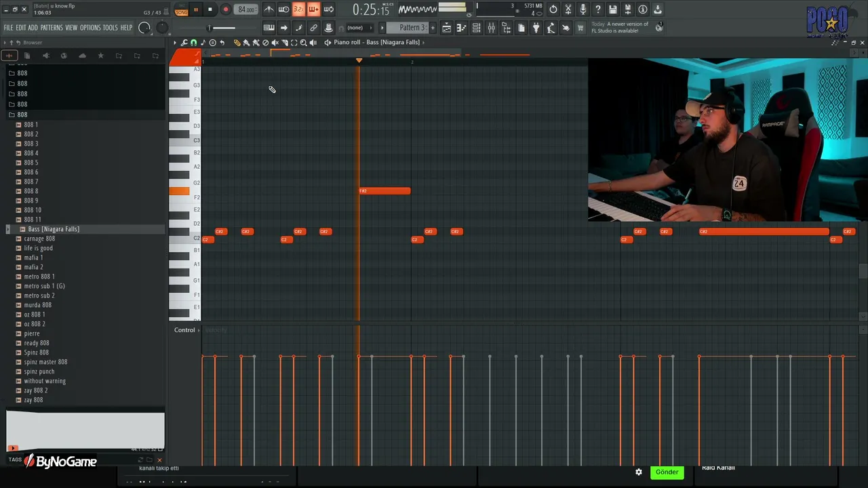This screenshot has width=868, height=488.
Task: Open the tempo tapper icon
Action: pos(551,28)
